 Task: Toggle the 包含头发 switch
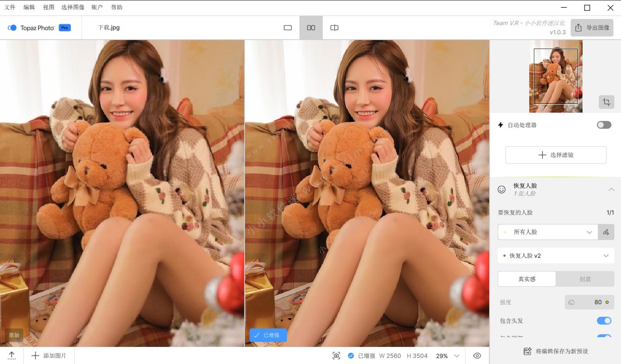click(604, 320)
